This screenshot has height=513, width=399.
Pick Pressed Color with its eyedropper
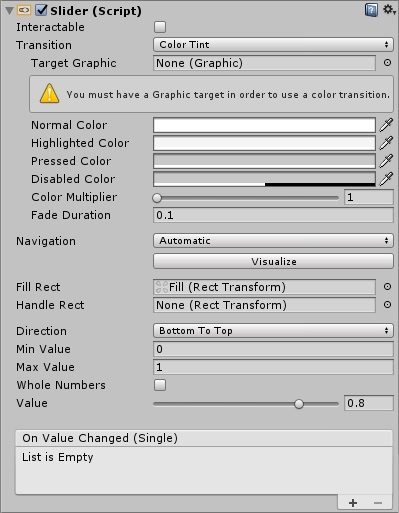coord(386,161)
